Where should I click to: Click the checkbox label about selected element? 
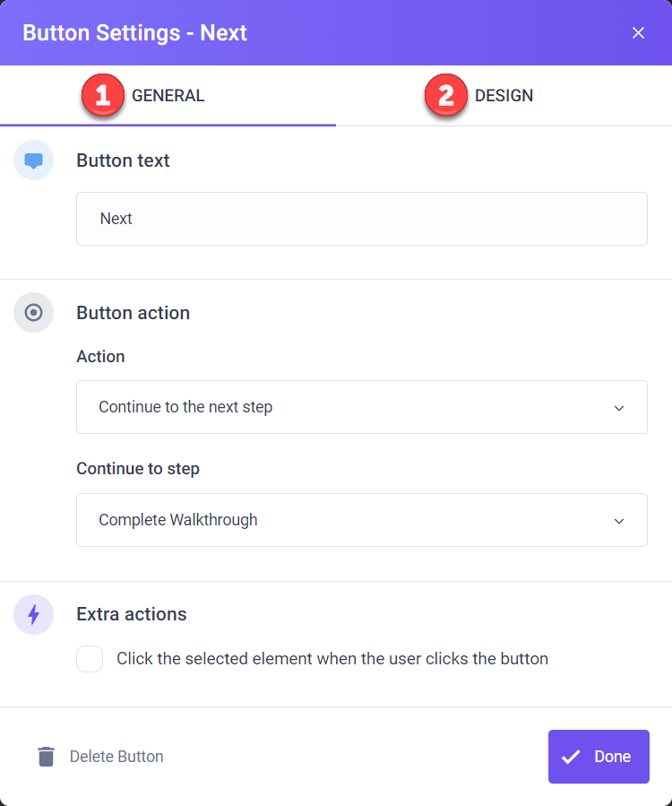coord(332,658)
